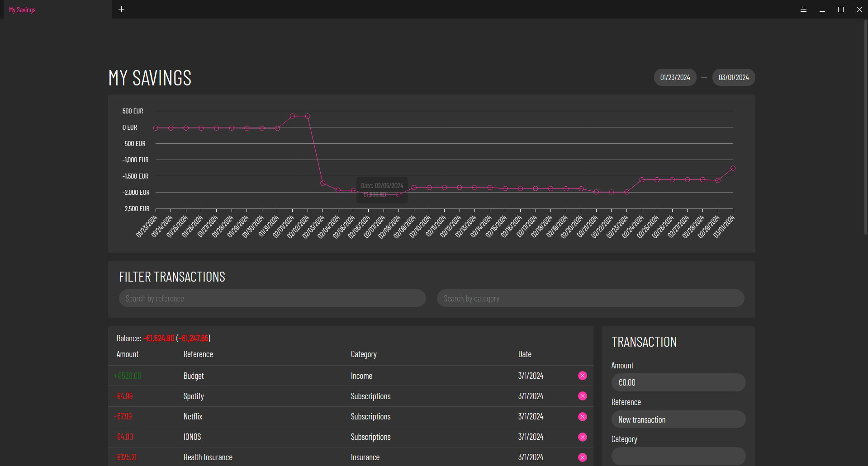Select the -€4.99 amount cell

pyautogui.click(x=123, y=396)
